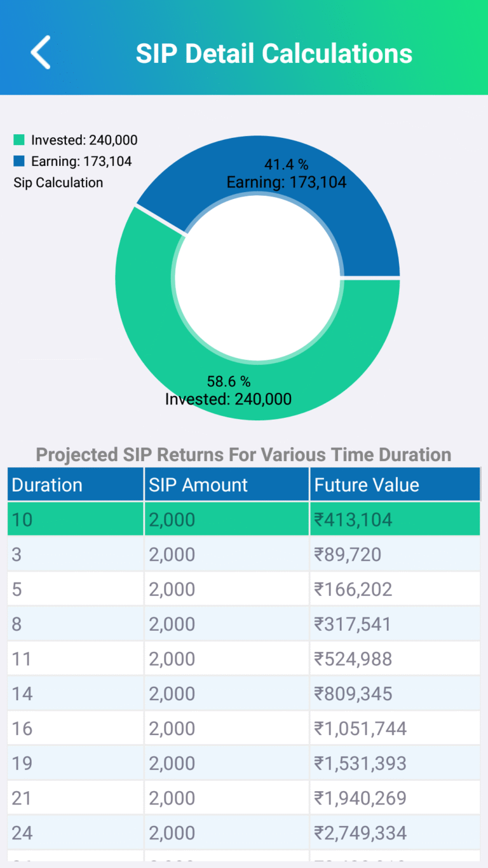Select the 21-year duration cell
Image resolution: width=488 pixels, height=868 pixels.
(x=76, y=798)
